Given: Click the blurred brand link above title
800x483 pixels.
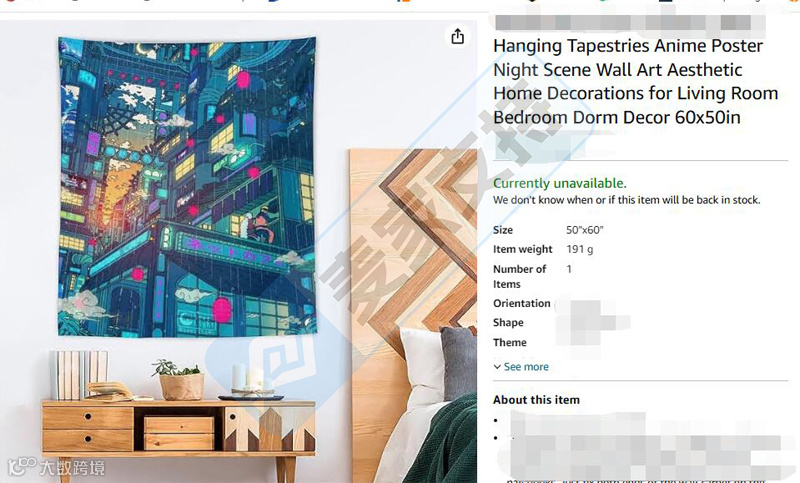Looking at the screenshot, I should click(x=630, y=23).
